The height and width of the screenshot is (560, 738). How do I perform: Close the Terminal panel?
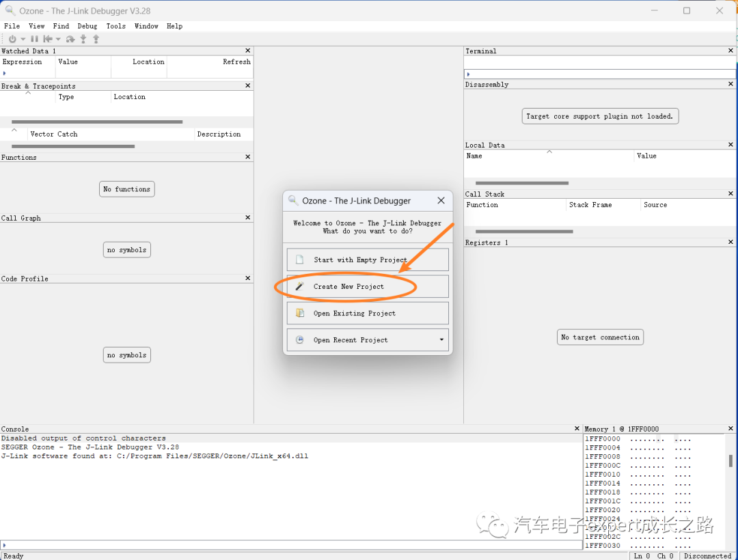tap(731, 51)
